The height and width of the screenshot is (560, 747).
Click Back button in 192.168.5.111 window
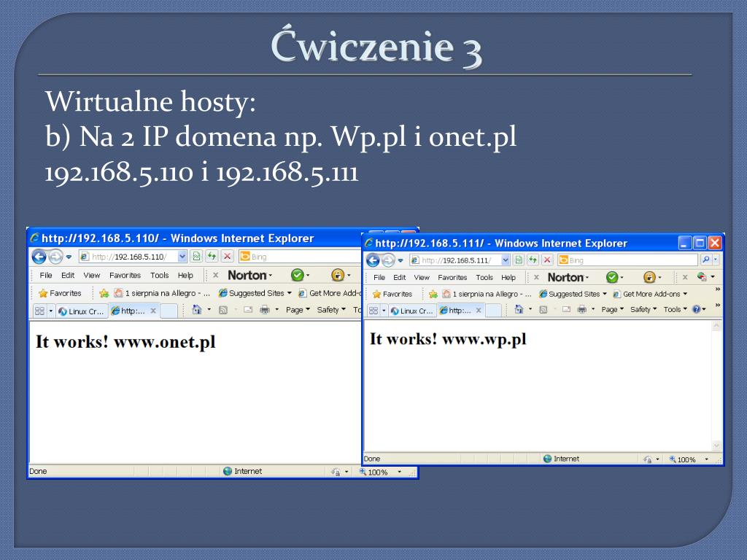tap(373, 260)
